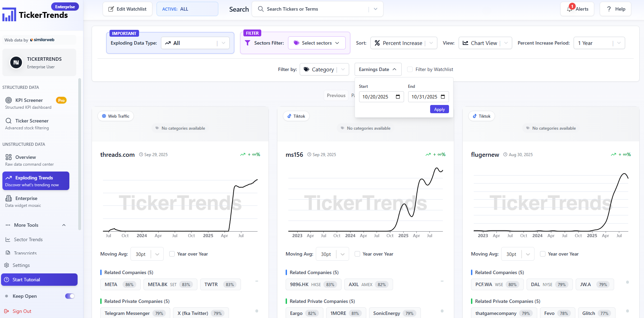Viewport: 644px width, 318px height.
Task: Click the sidebar vertical scrollbar
Action: [x=80, y=154]
